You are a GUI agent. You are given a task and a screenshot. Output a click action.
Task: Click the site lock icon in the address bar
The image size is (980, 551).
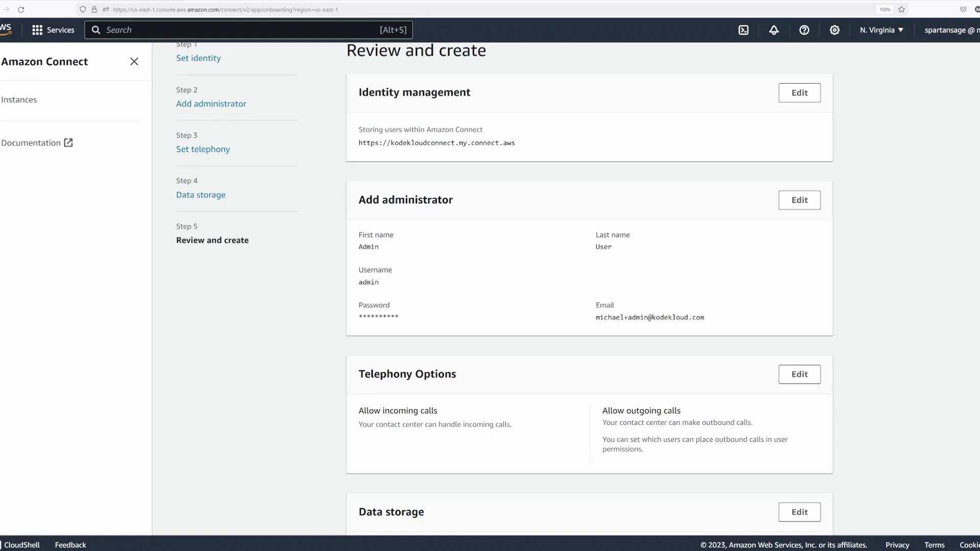click(94, 10)
